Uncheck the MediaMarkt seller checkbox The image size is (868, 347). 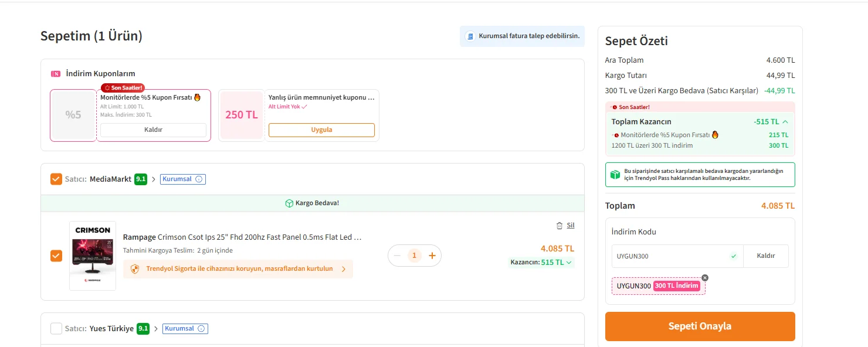(x=56, y=179)
